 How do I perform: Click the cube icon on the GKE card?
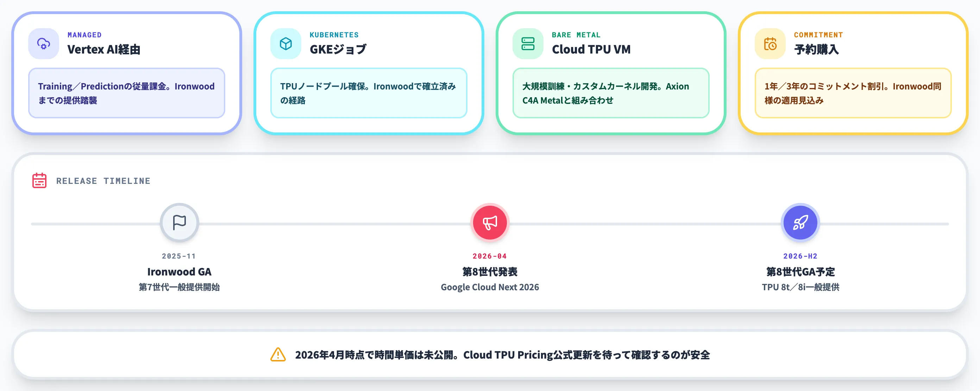coord(285,43)
